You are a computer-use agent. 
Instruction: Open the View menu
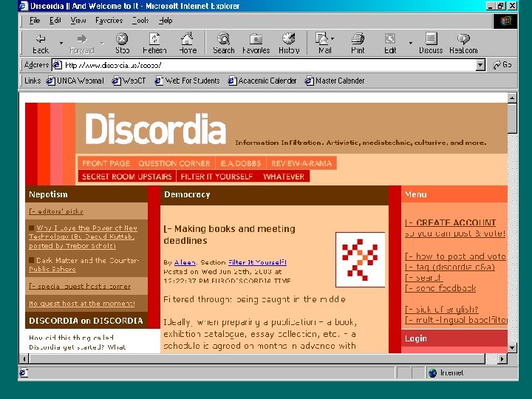point(78,21)
